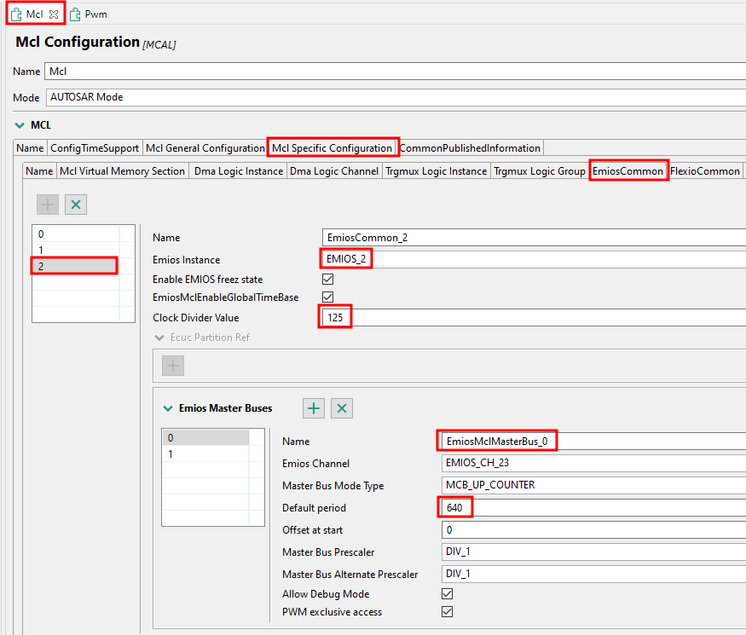
Task: Delete the selected Emios Master Bus
Action: (x=342, y=409)
